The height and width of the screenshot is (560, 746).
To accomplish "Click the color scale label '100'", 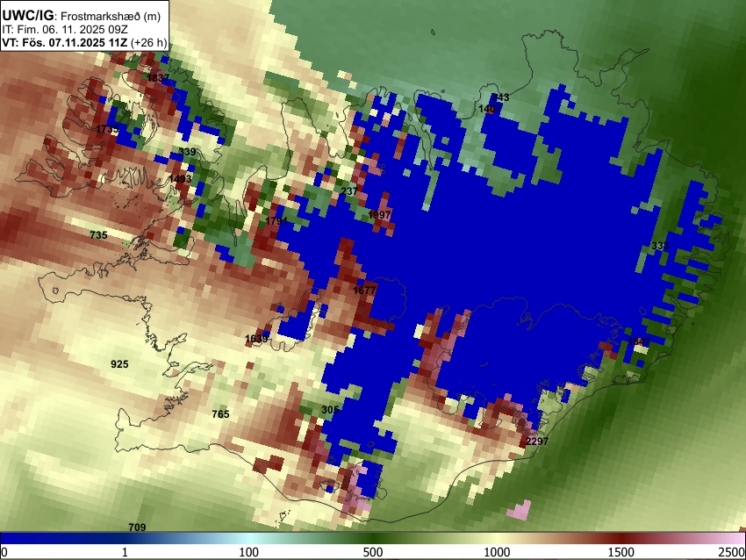I will 248,552.
